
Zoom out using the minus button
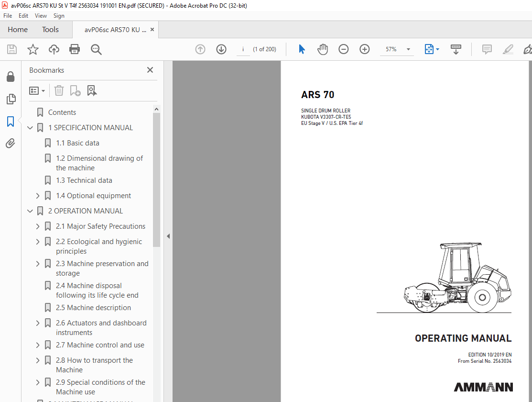click(344, 49)
